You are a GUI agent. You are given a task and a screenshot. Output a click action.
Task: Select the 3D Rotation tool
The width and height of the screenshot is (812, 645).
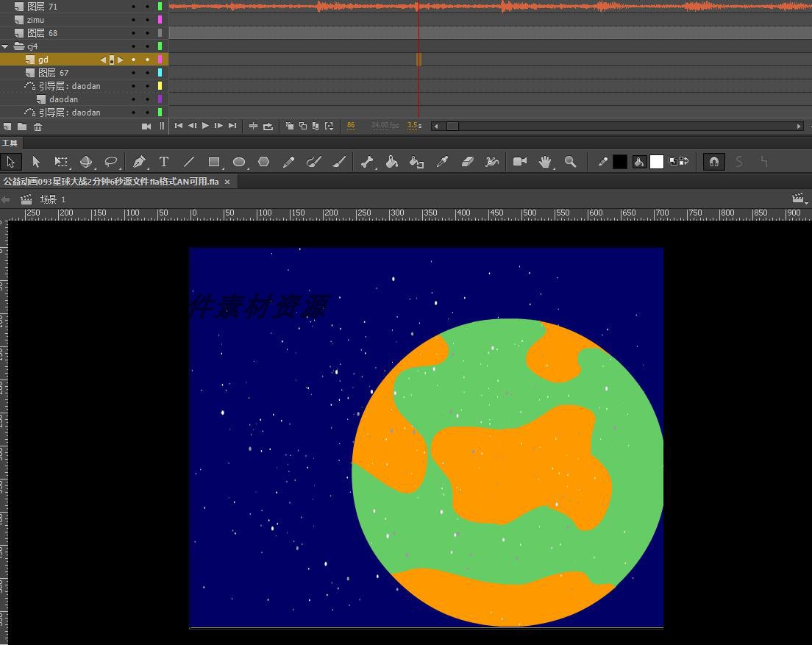point(86,162)
